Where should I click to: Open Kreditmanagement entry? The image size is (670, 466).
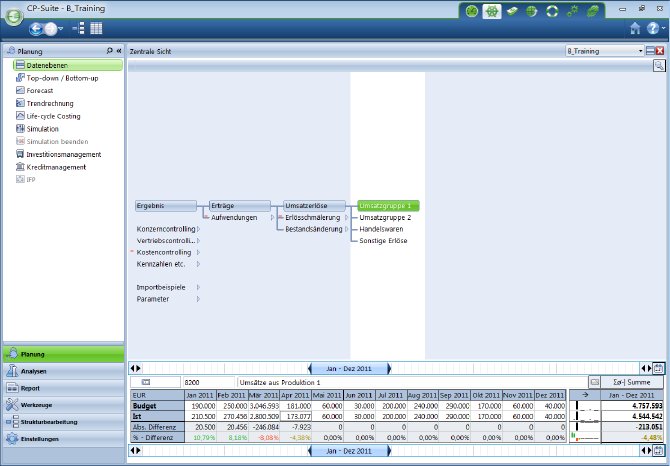tap(51, 167)
